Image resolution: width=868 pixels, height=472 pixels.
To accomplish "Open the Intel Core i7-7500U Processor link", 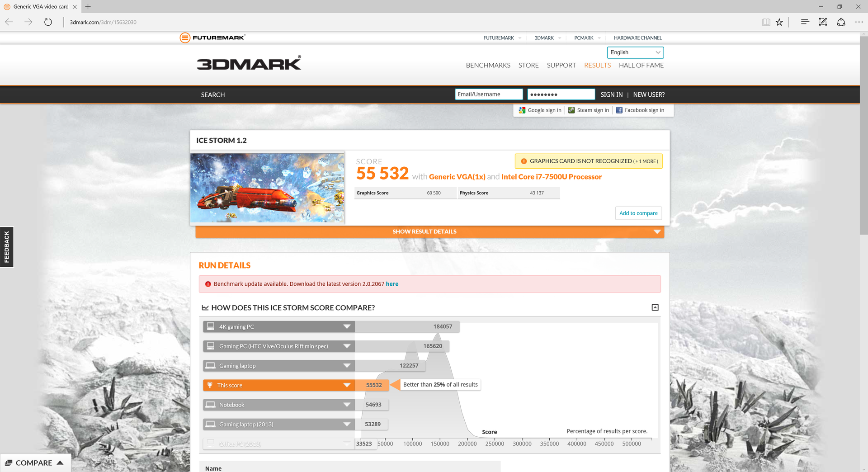I will pyautogui.click(x=552, y=177).
